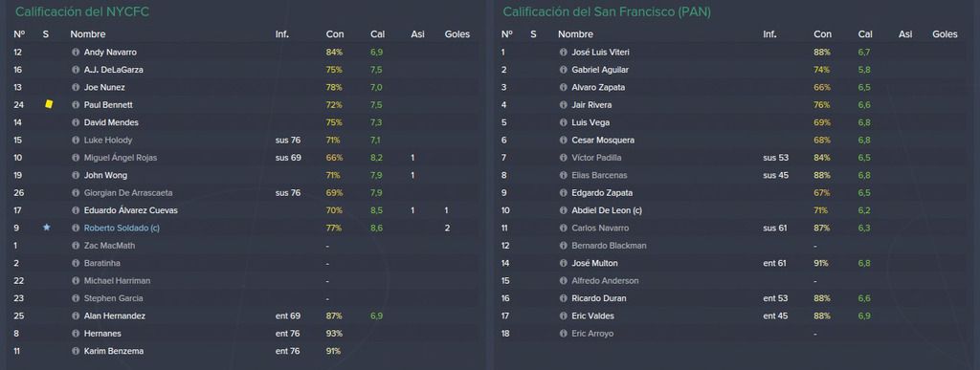
Task: Open info icon next to Roberto Soldado
Action: [76, 229]
